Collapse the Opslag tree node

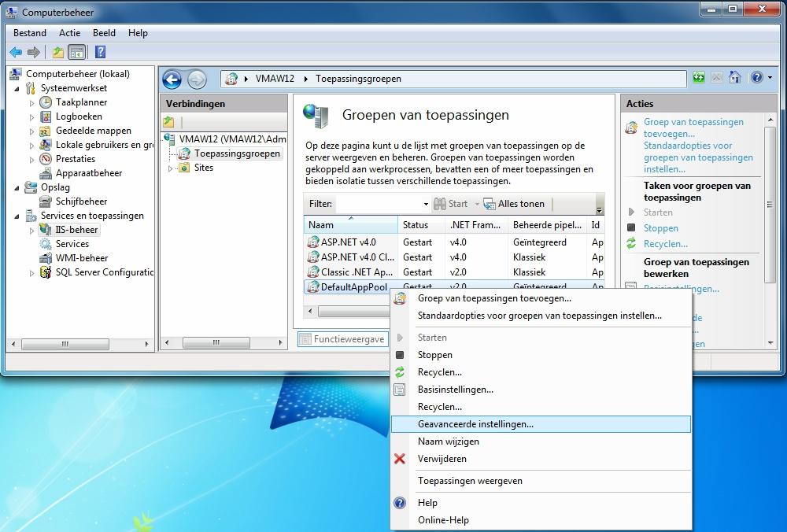pyautogui.click(x=17, y=188)
